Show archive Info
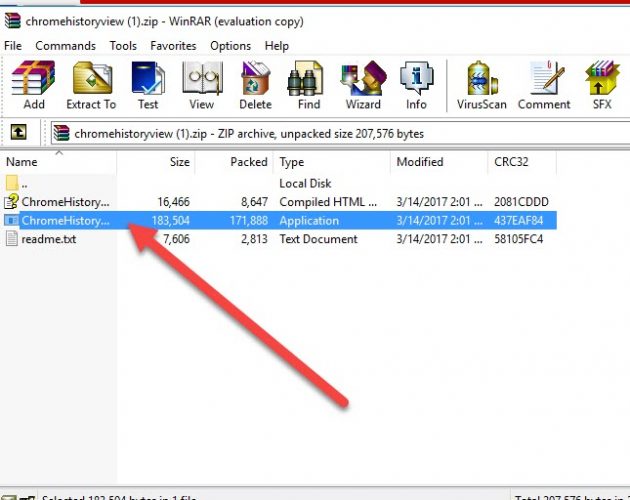 point(416,85)
